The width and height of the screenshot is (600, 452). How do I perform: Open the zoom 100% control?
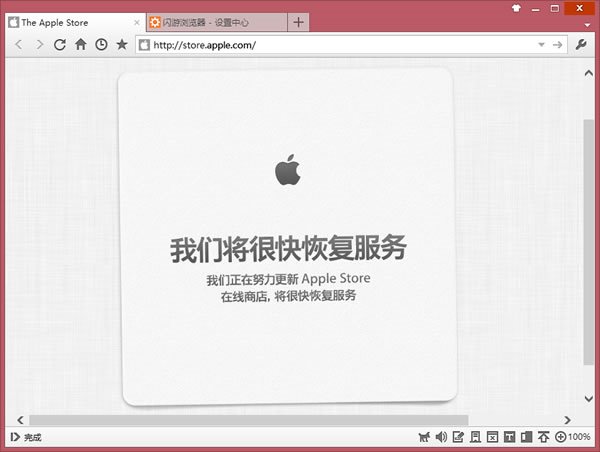[x=573, y=437]
